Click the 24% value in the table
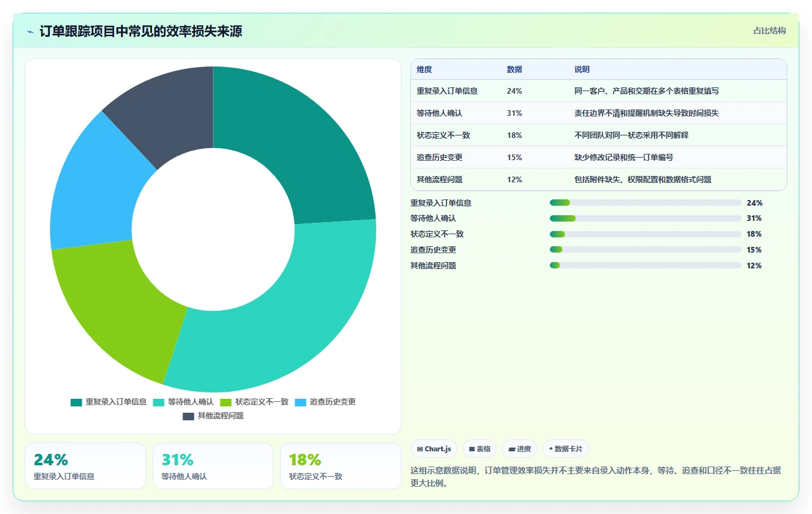This screenshot has height=514, width=812. [514, 91]
